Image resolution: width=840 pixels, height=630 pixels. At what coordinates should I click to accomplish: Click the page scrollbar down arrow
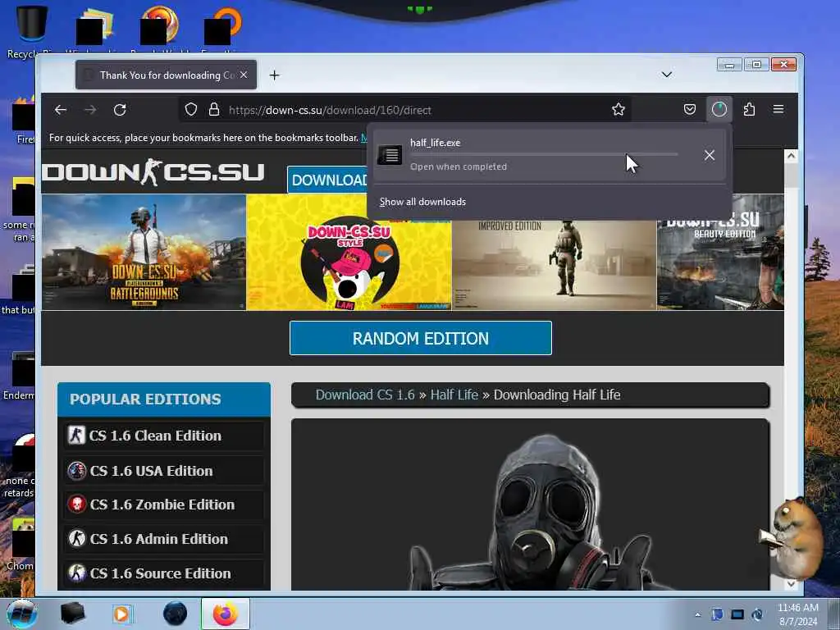click(791, 583)
